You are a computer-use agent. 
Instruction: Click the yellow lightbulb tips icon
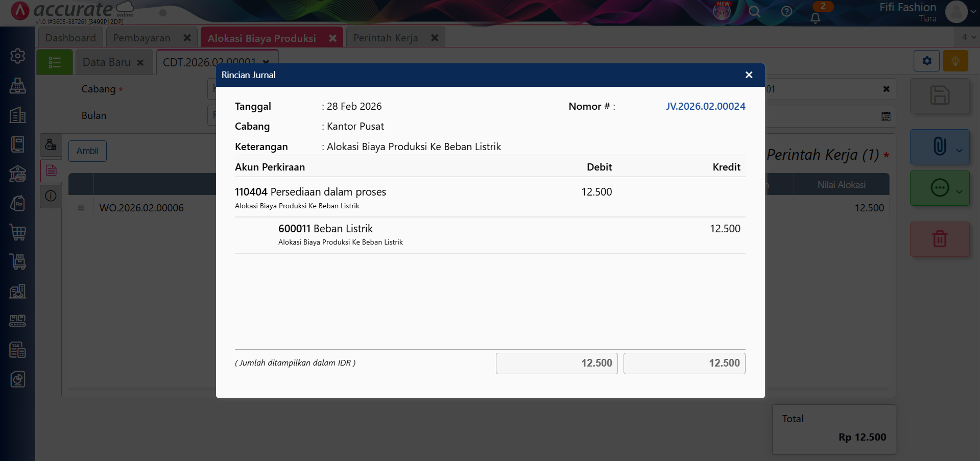click(x=955, y=61)
